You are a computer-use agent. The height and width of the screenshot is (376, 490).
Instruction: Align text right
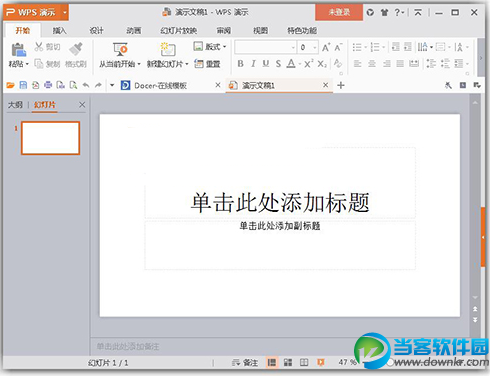coord(387,63)
